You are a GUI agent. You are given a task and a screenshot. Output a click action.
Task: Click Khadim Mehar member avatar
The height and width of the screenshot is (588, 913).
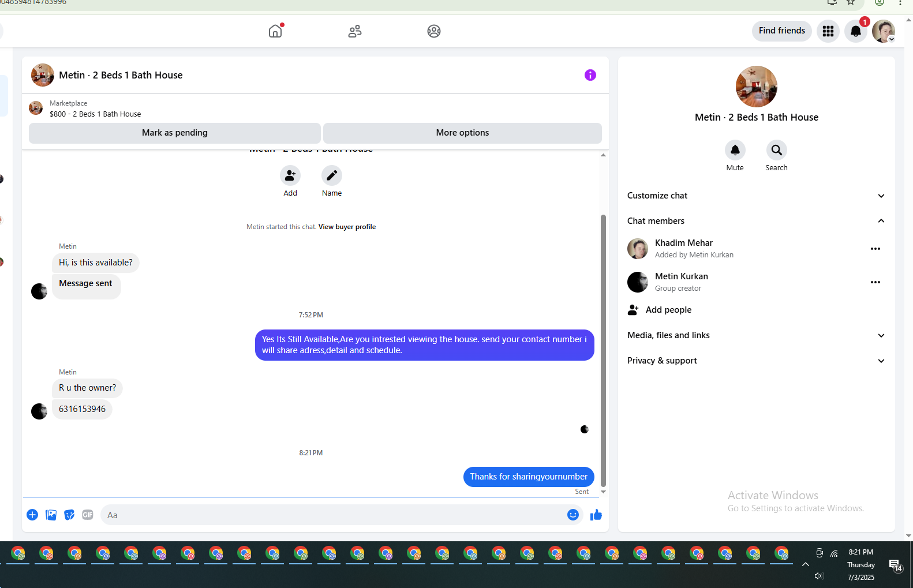(638, 249)
